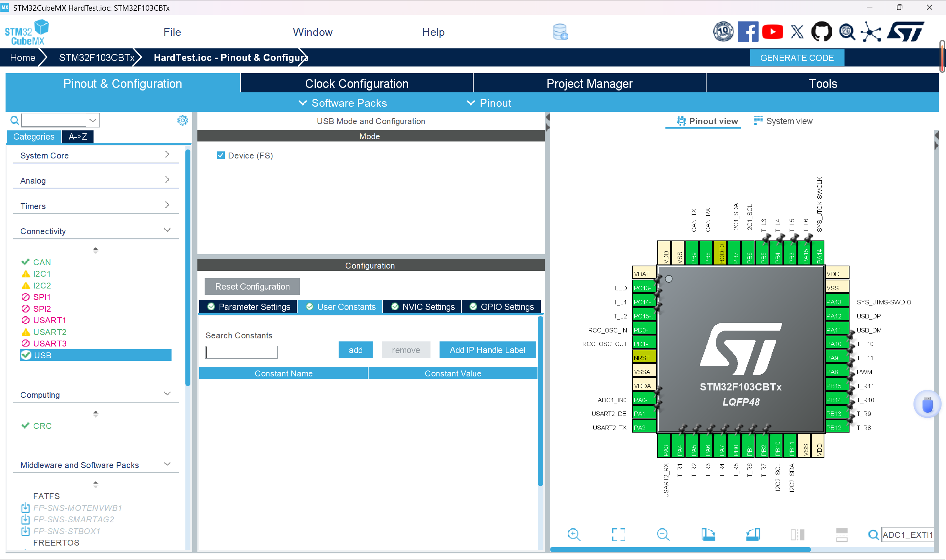The width and height of the screenshot is (946, 560).
Task: Go to Home breadcrumb
Action: coord(23,58)
